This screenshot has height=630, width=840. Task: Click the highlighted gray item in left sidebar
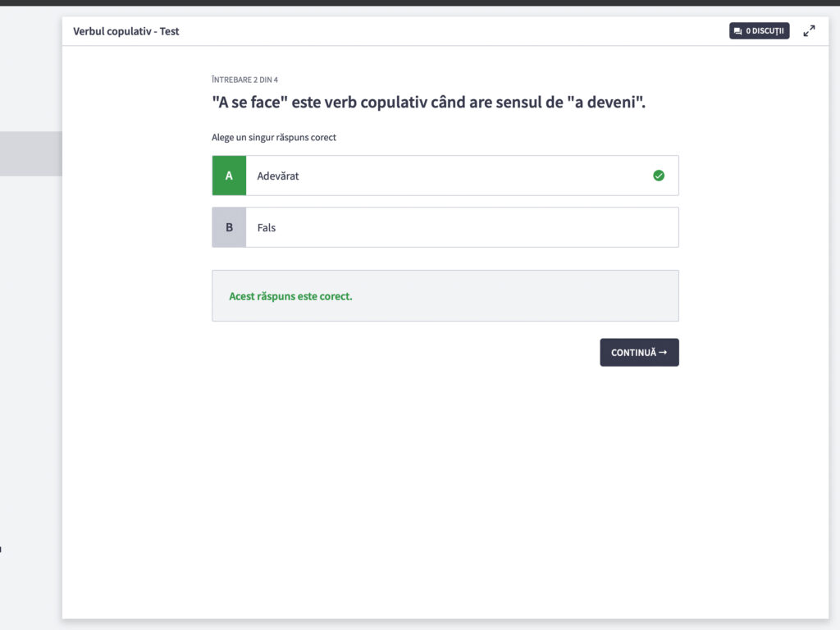tap(30, 153)
